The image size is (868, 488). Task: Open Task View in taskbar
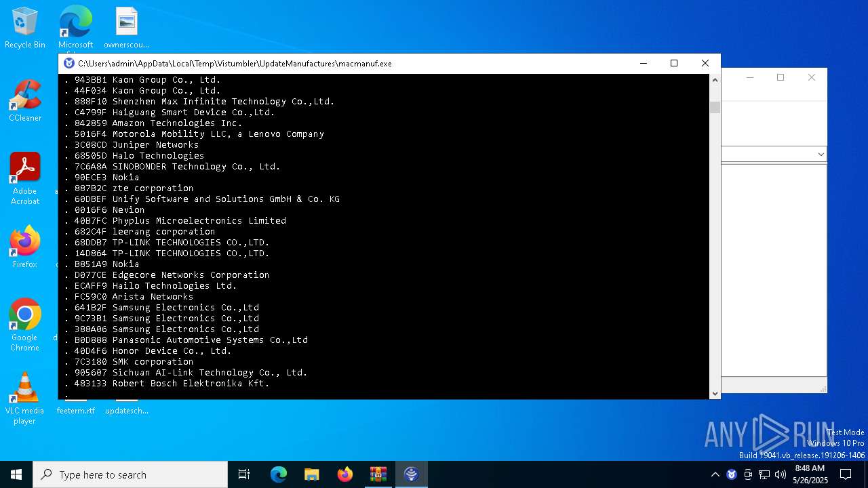pyautogui.click(x=244, y=474)
